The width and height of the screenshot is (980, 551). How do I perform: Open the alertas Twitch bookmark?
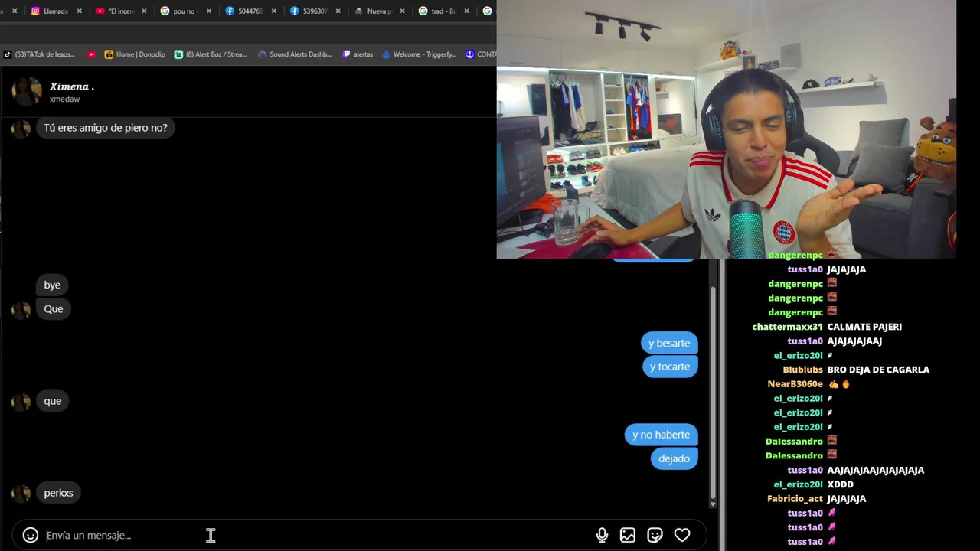[358, 54]
